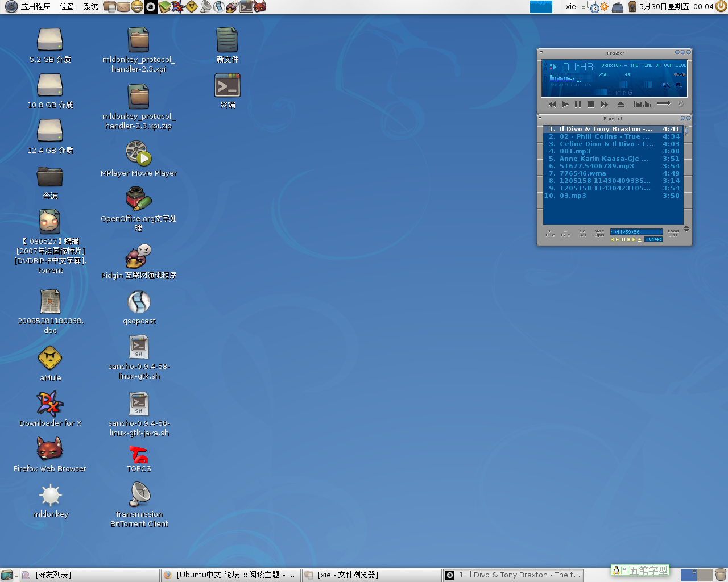Launch Firefox Web Browser desktop icon
This screenshot has height=582, width=728.
tap(50, 449)
